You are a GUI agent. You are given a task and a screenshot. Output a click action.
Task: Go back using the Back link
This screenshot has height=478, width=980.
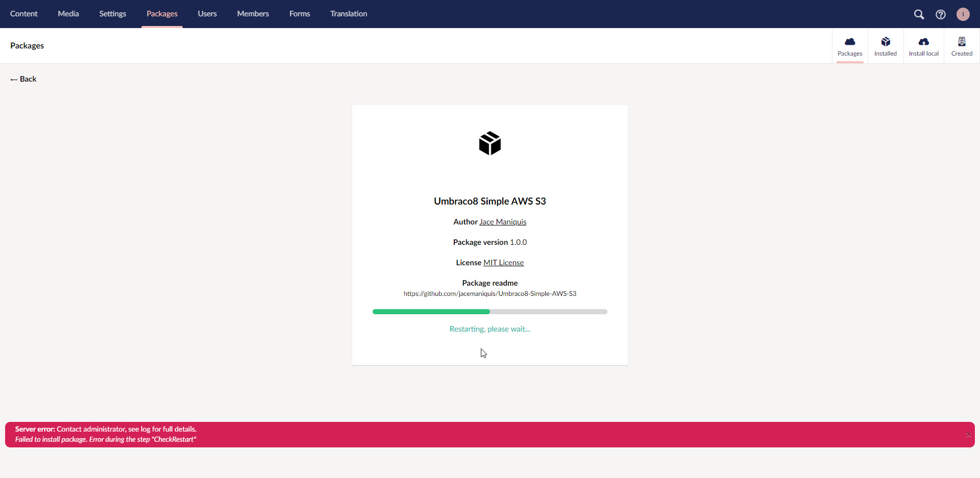point(23,79)
